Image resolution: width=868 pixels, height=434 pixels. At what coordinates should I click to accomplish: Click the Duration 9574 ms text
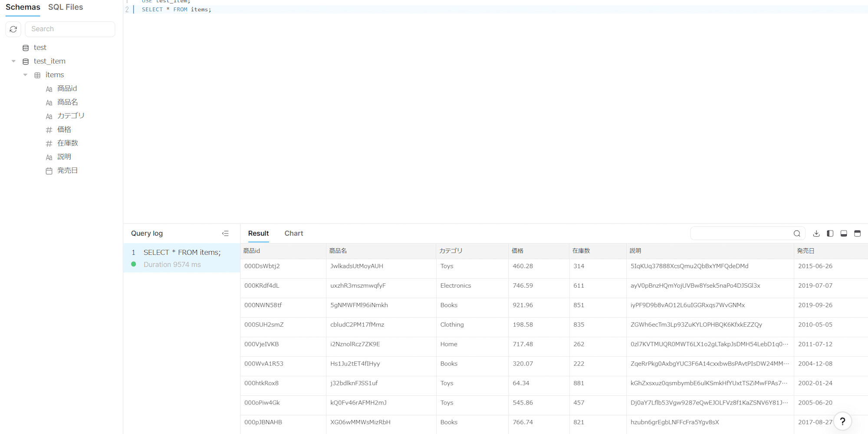coord(172,265)
